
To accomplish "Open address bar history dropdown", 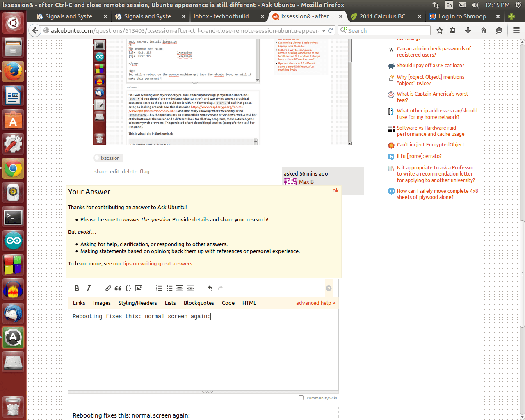I will point(324,31).
